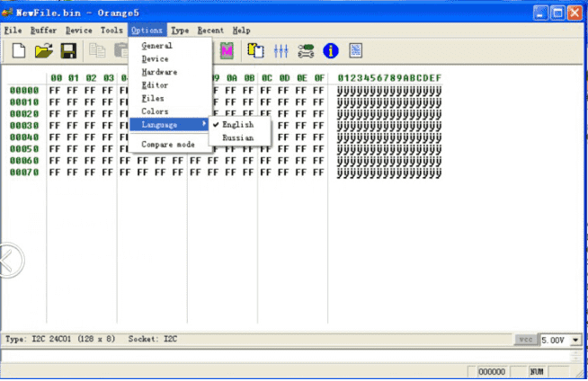Choose Colors in Options menu
This screenshot has width=588, height=381.
[171, 111]
